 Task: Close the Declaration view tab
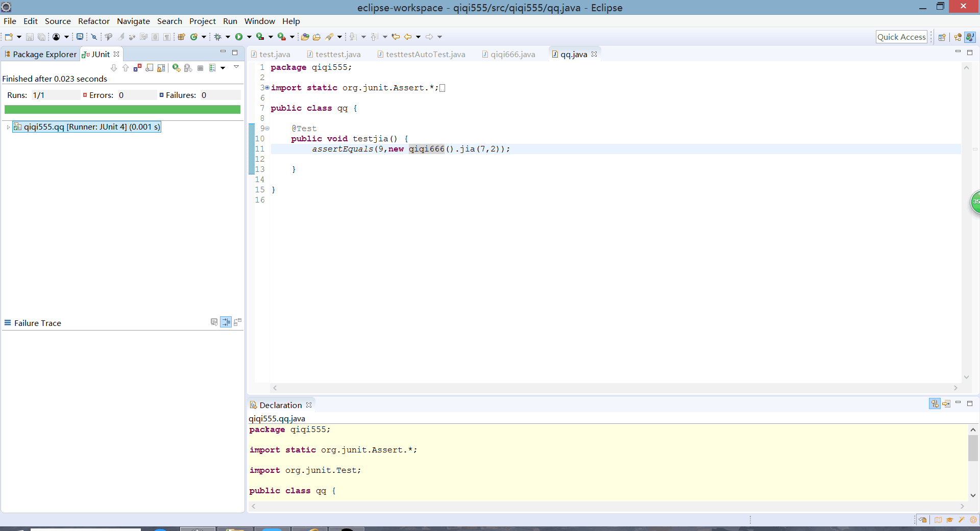(309, 405)
